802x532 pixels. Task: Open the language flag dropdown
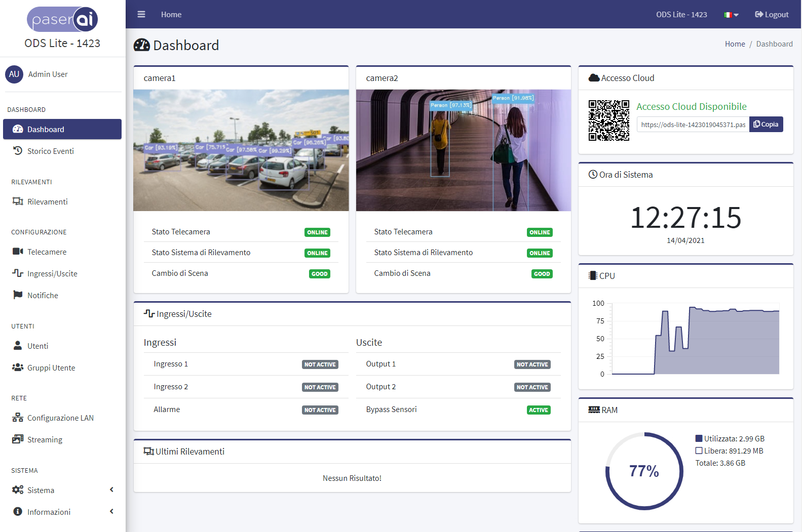click(x=731, y=15)
